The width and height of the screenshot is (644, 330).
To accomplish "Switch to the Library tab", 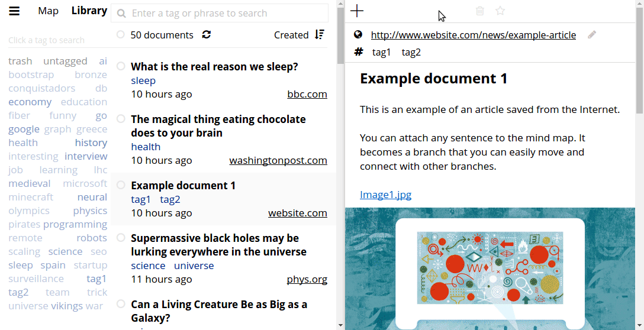I will (89, 11).
